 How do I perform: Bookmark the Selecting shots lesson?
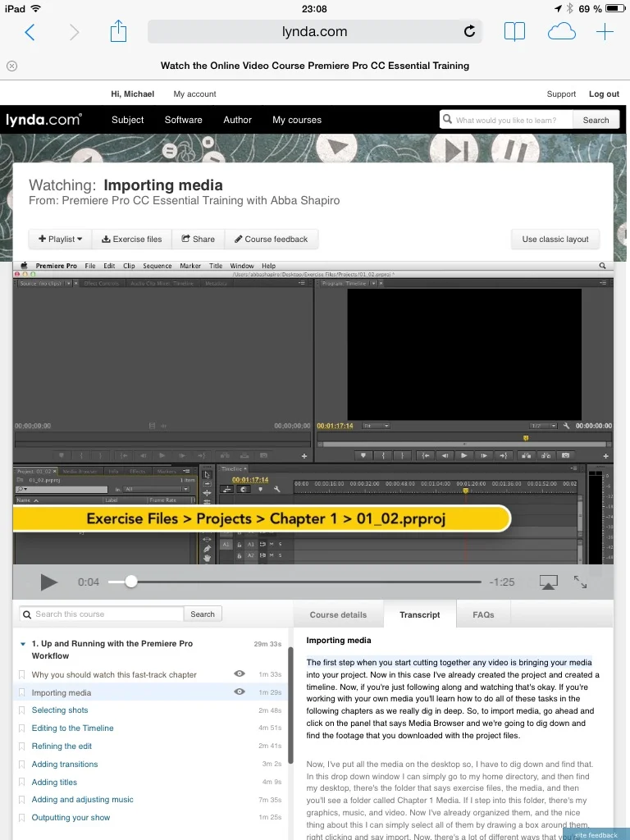pos(21,710)
